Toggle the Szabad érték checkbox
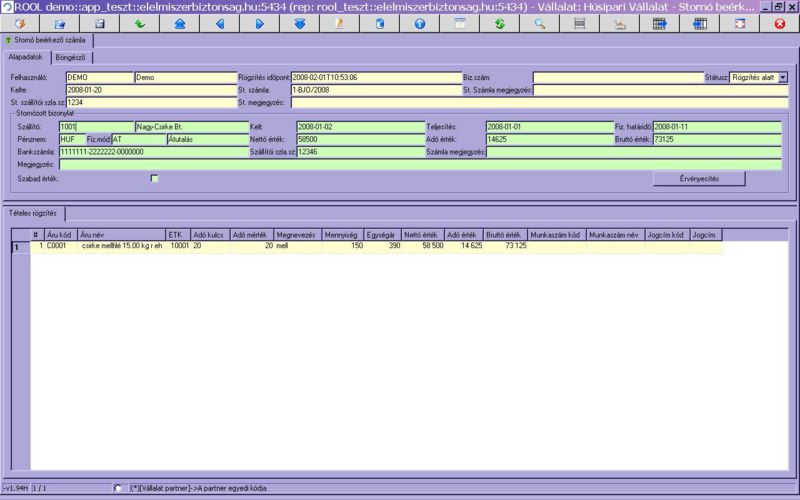This screenshot has width=800, height=500. [x=154, y=178]
